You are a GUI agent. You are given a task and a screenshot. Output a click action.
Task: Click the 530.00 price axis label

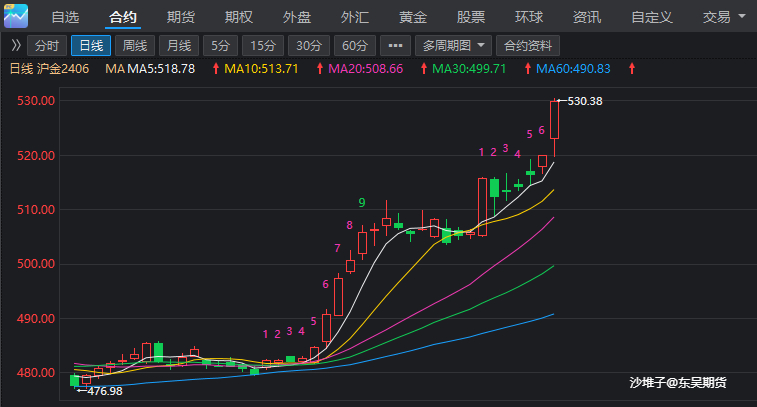point(36,101)
